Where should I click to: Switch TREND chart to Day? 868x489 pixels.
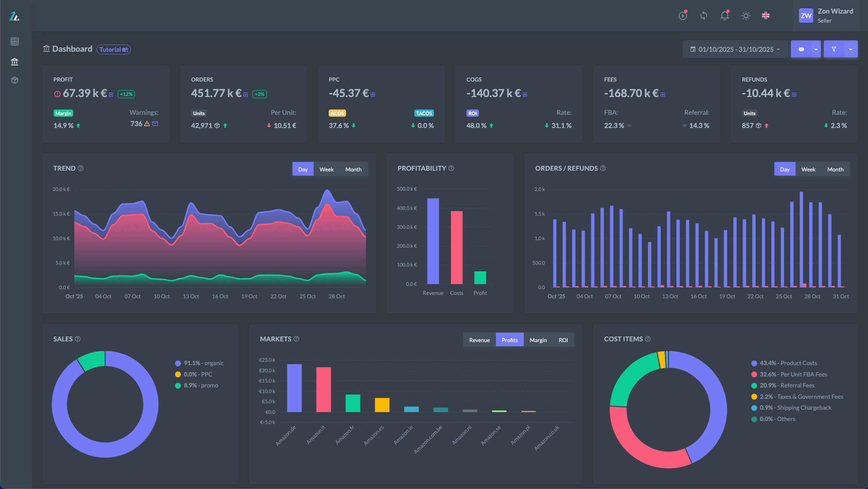tap(303, 169)
